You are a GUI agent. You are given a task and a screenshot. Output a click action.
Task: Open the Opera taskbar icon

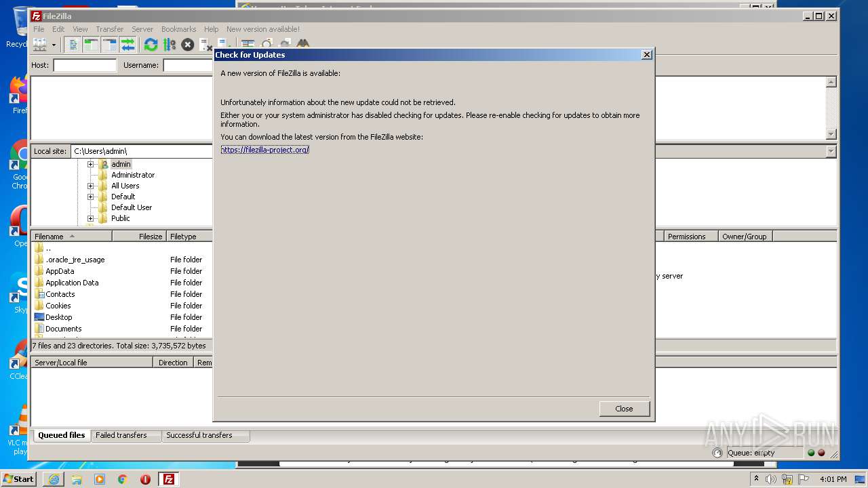[x=145, y=479]
